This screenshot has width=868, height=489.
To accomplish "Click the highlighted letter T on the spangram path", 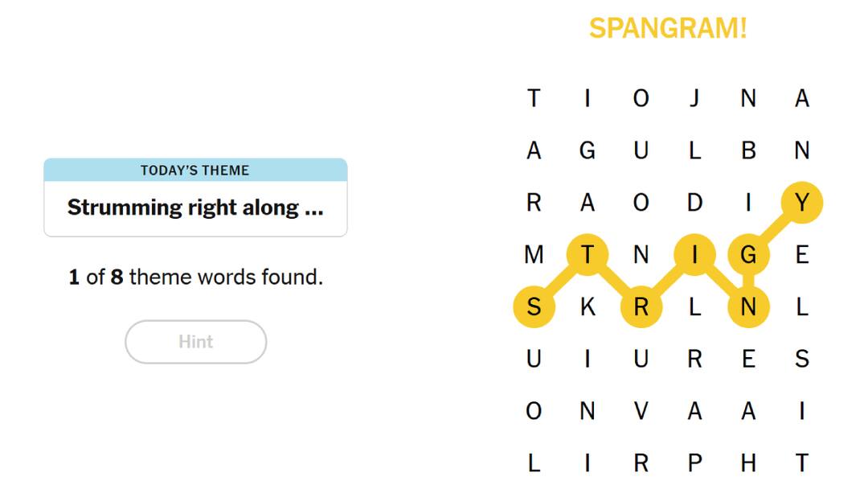I will [587, 255].
